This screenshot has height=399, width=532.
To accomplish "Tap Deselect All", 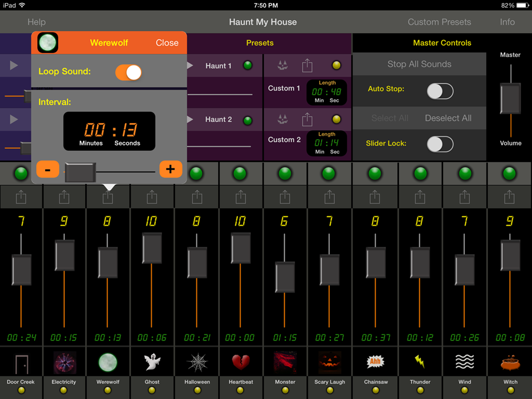I will pos(448,118).
